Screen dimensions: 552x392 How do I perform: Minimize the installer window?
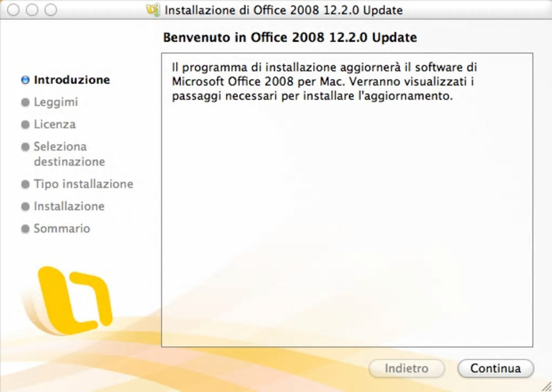click(32, 10)
